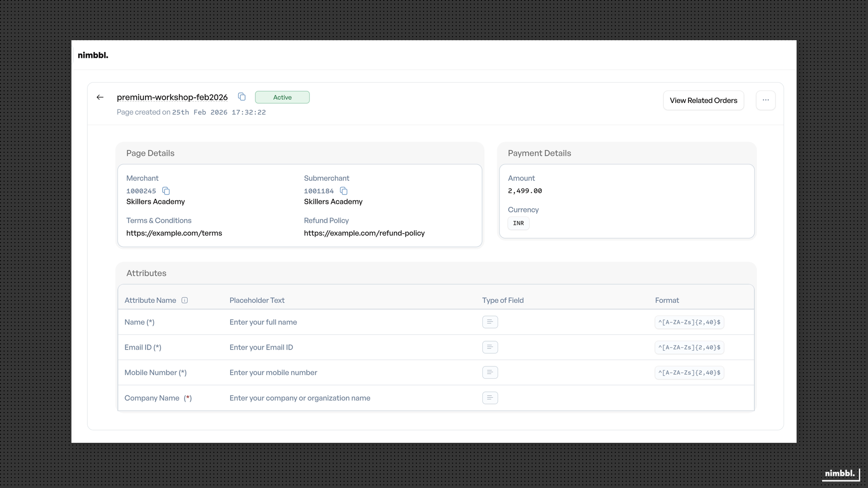This screenshot has width=868, height=488.
Task: Click the INR currency badge
Action: 518,223
